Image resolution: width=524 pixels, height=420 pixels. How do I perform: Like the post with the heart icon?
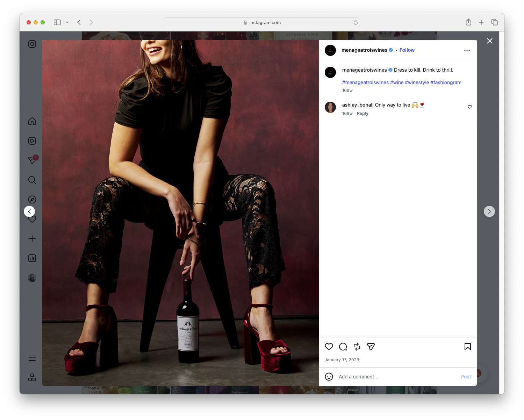pyautogui.click(x=329, y=347)
